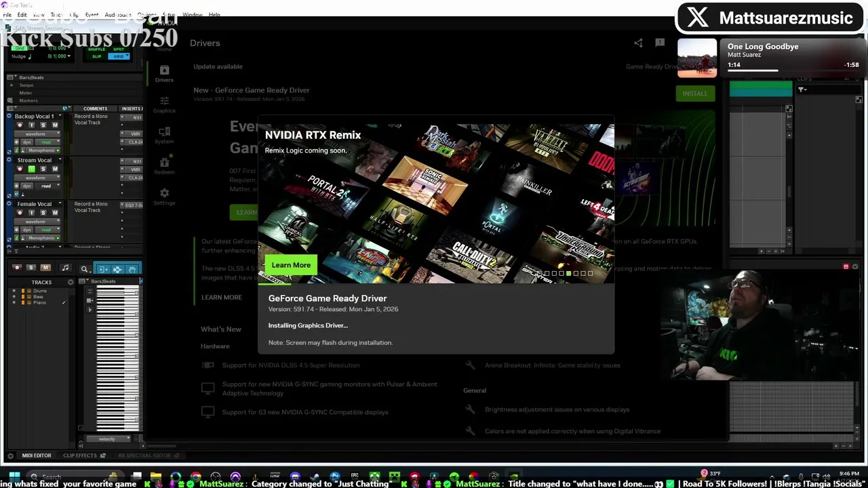The height and width of the screenshot is (488, 868).
Task: Open System section in NVIDIA sidebar
Action: [164, 134]
